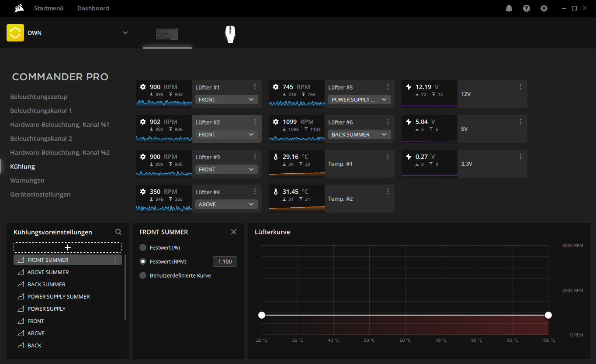
Task: Select the Festwert (RPM) radio option
Action: [143, 261]
